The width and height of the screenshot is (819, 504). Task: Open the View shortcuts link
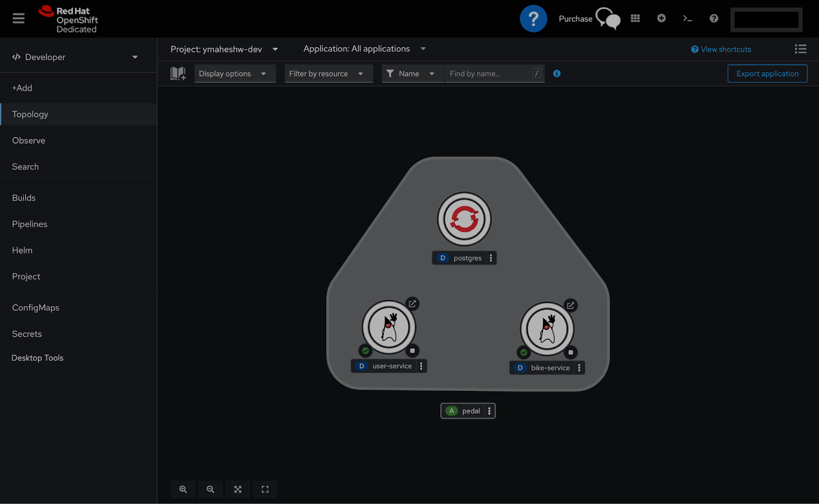[x=721, y=49]
